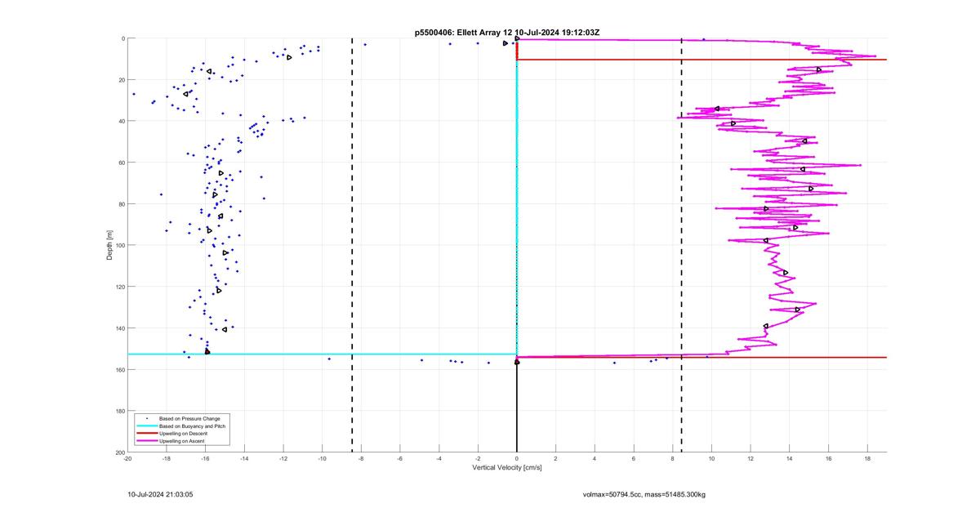Click the cyan horizontal line near 152 m depth

tap(323, 354)
